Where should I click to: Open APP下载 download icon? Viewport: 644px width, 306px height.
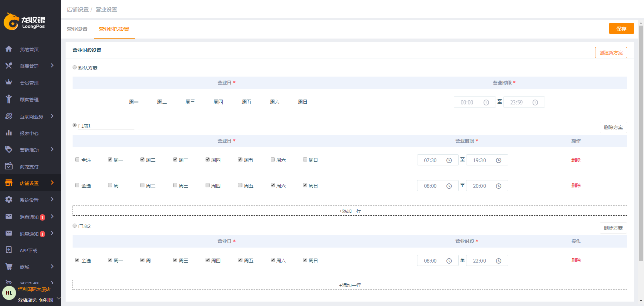pos(9,250)
